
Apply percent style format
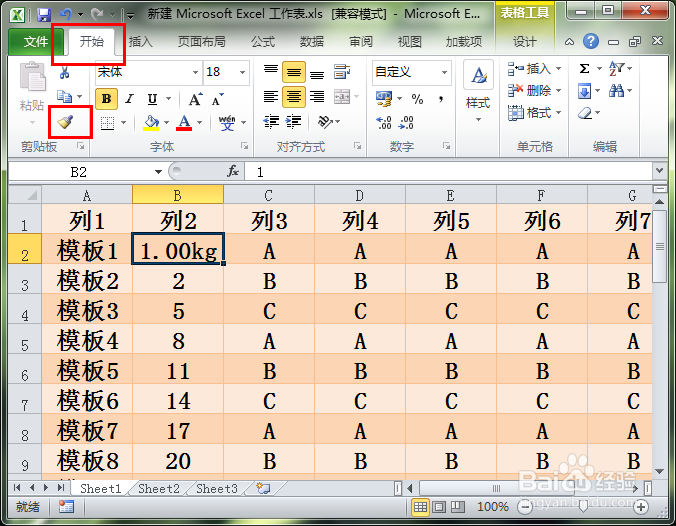coord(417,99)
